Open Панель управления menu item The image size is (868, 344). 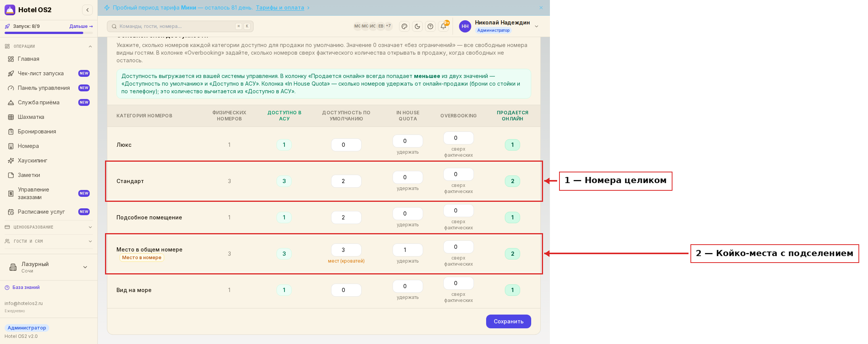48,88
